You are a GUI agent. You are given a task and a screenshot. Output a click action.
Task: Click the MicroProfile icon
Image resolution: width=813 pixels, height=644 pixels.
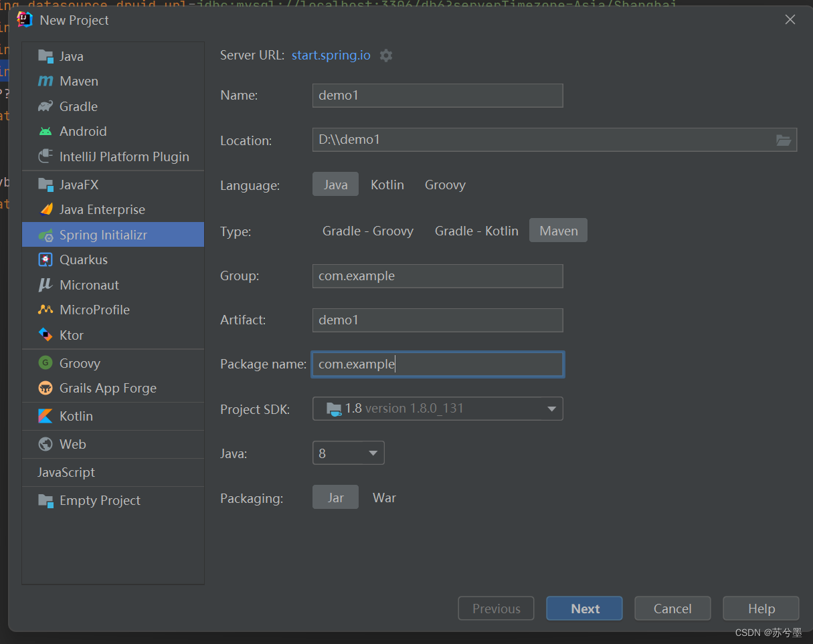tap(46, 310)
